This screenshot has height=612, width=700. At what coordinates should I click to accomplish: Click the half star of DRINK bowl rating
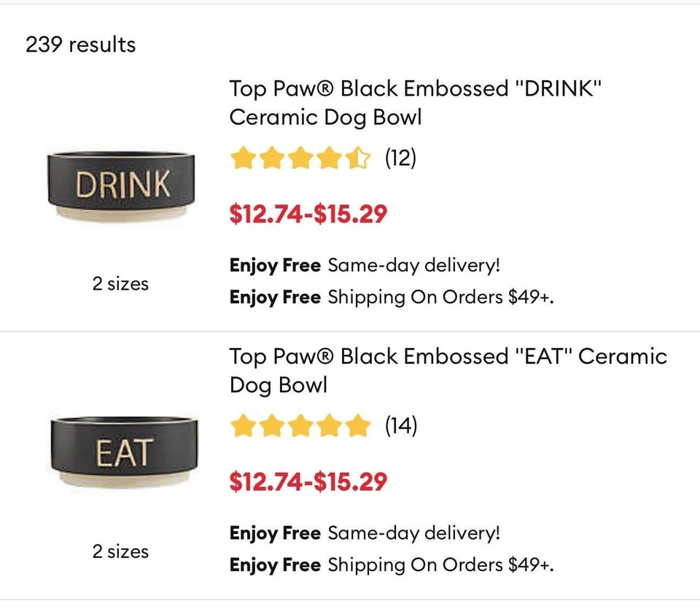coord(359,158)
